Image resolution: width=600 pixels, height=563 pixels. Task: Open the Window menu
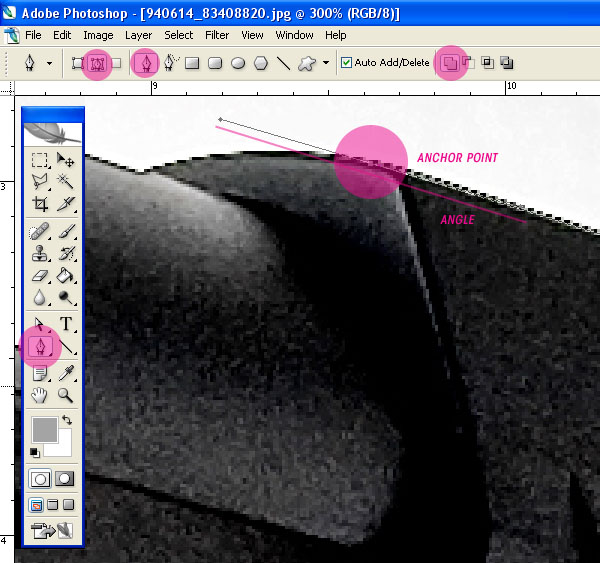pyautogui.click(x=294, y=35)
